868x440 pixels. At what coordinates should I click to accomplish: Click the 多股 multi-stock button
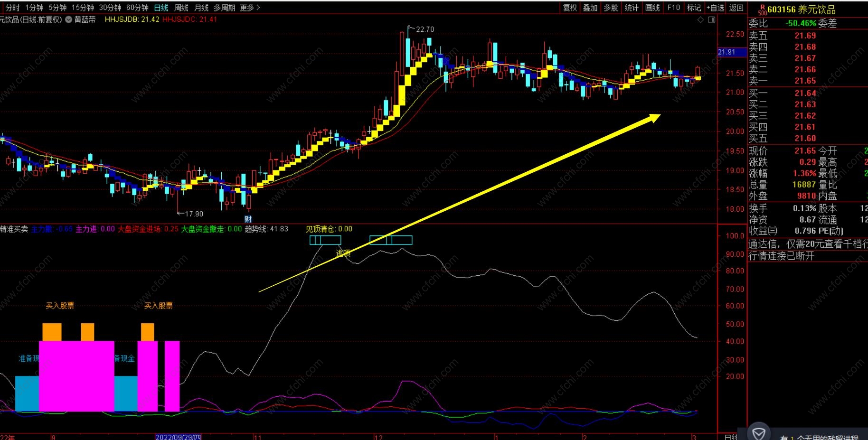pyautogui.click(x=611, y=8)
